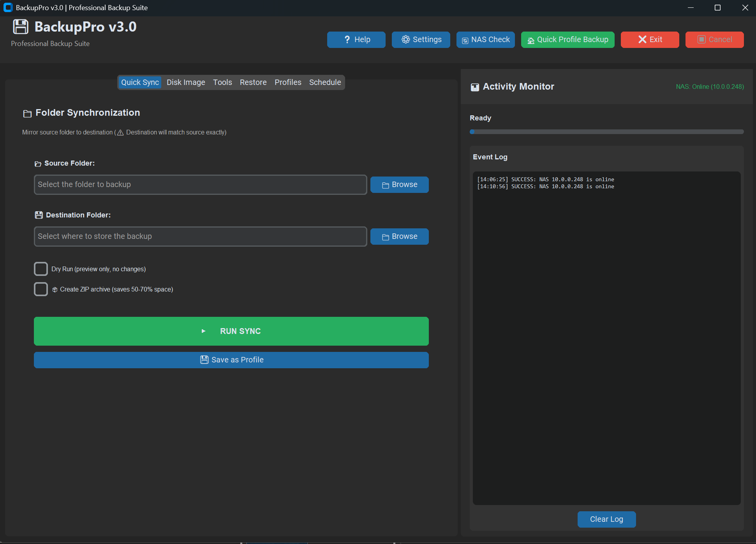Minimize the BackupPro window

point(691,8)
